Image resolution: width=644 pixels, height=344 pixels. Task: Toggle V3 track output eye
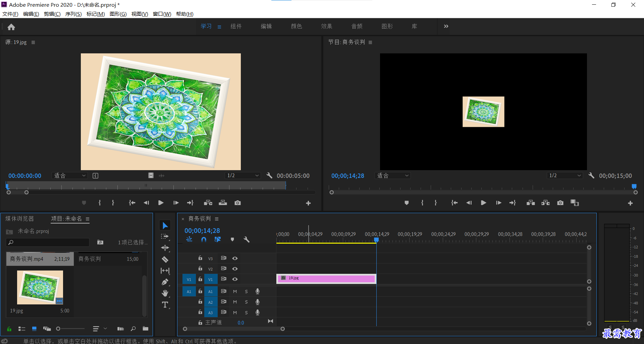coord(235,258)
